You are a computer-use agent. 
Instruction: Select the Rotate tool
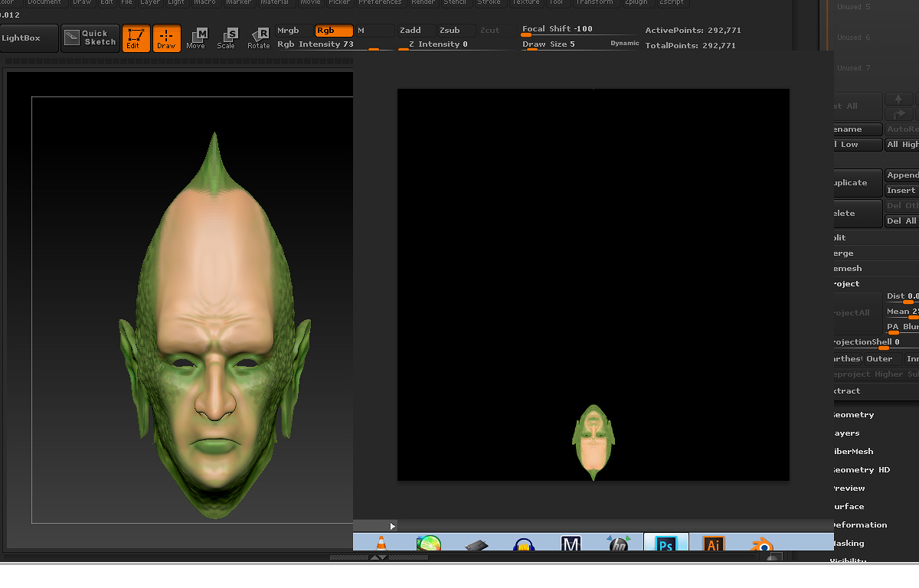258,38
